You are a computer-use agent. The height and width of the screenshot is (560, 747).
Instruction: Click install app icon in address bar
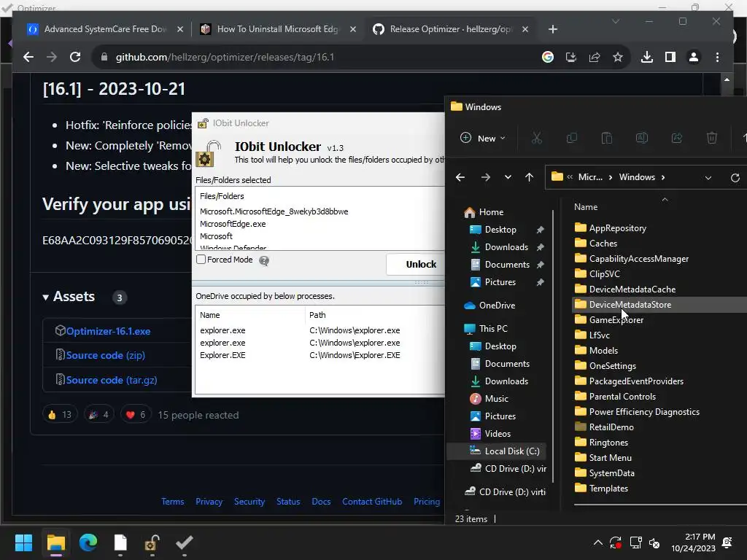tap(571, 57)
